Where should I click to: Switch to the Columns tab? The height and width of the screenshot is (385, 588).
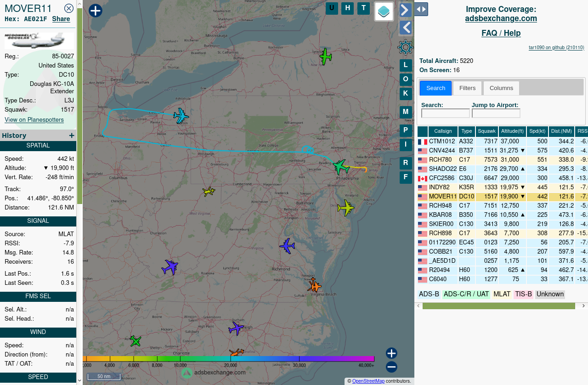pos(501,88)
